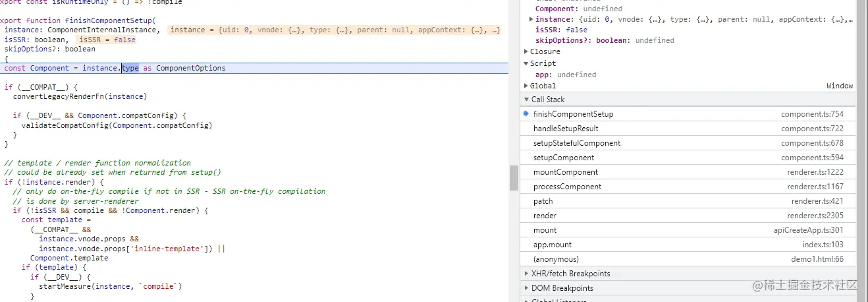Select handleSetupResult call stack frame
Screen dimensions: 868x302
tap(688, 129)
